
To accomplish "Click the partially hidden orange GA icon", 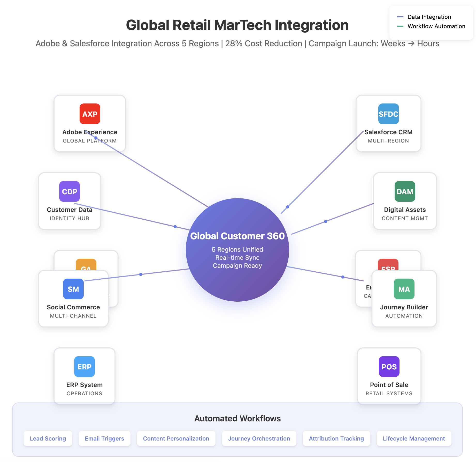I will point(86,264).
